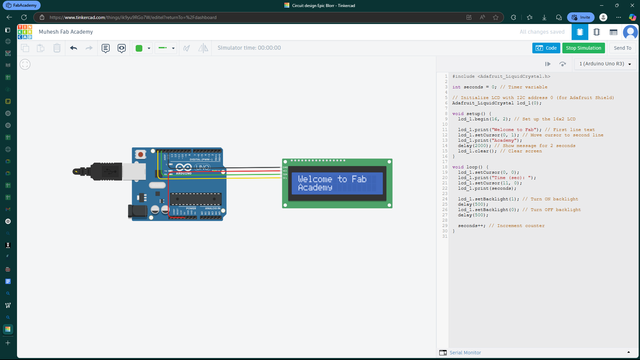640x360 pixels.
Task: Add page to favorites star icon
Action: 496,18
